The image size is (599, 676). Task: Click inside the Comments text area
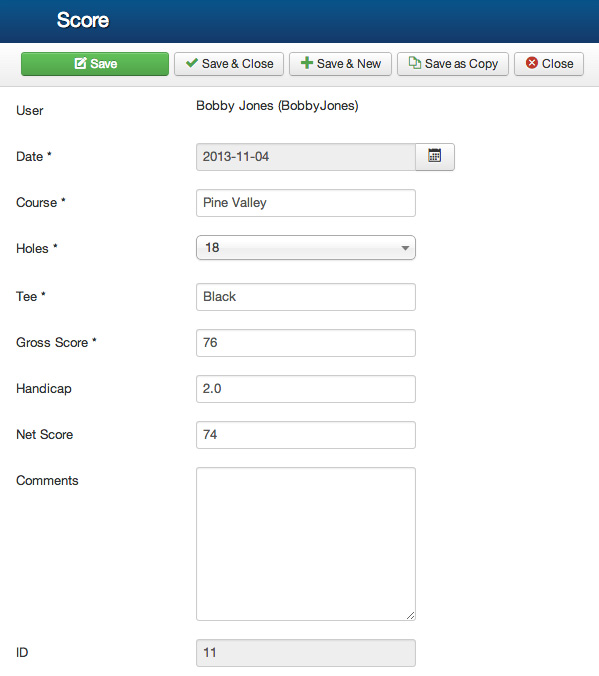306,544
